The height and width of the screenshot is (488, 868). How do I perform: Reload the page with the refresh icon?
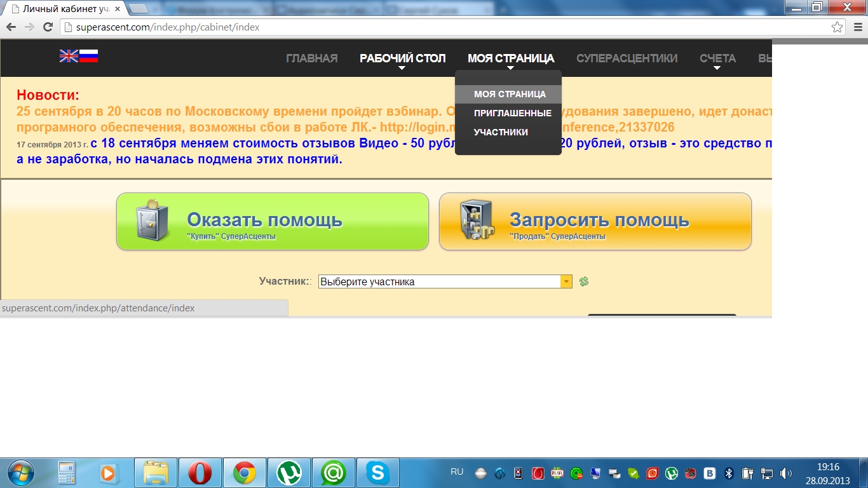click(x=48, y=27)
